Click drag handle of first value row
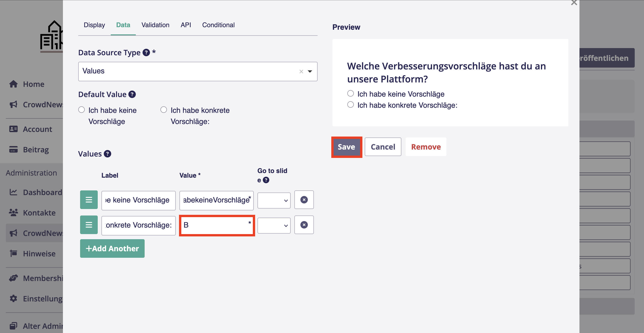The height and width of the screenshot is (333, 644). (89, 200)
